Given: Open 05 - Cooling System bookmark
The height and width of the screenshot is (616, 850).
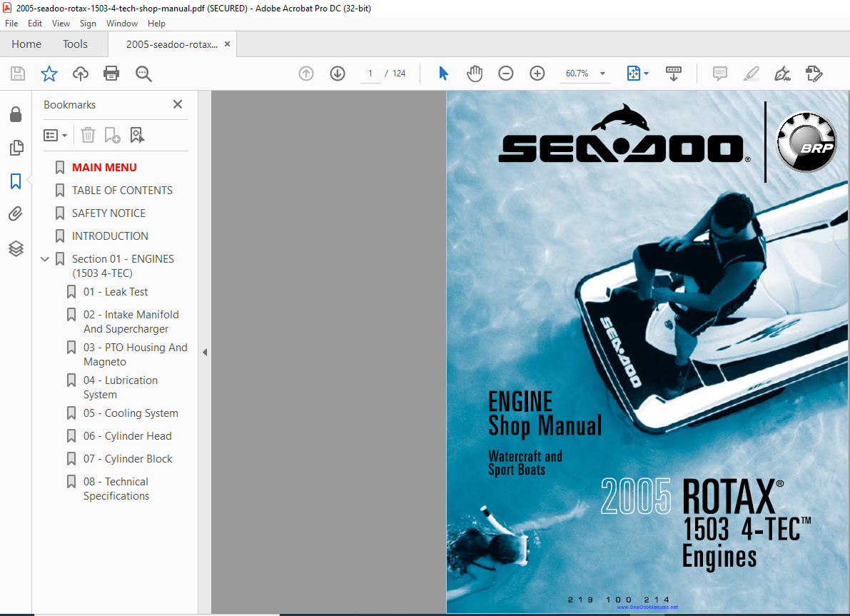Looking at the screenshot, I should [131, 413].
